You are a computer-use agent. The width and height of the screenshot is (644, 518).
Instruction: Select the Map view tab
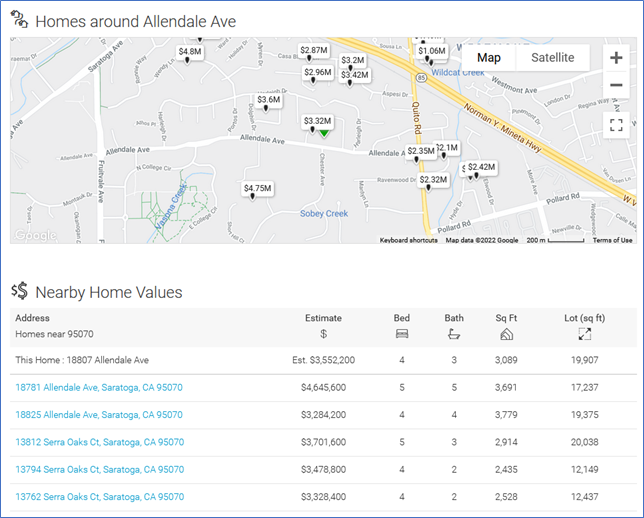tap(489, 58)
